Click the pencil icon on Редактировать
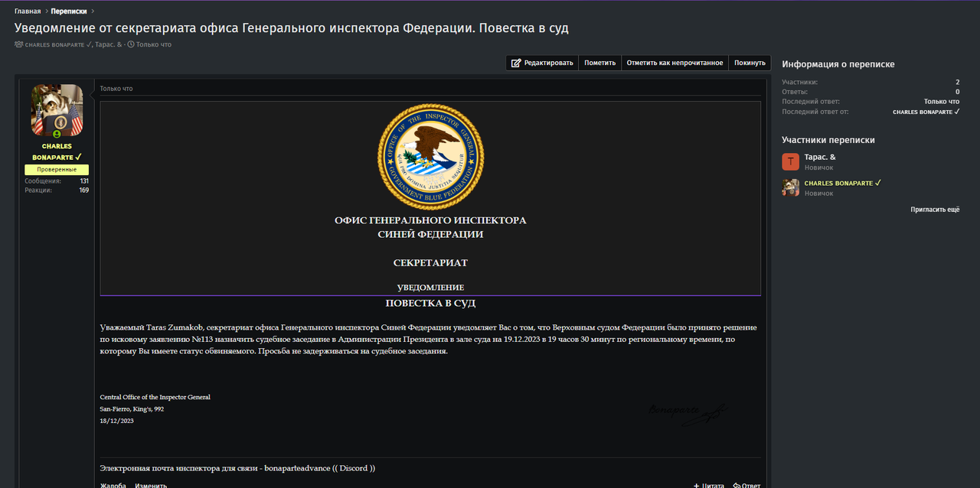This screenshot has width=980, height=488. click(x=516, y=63)
